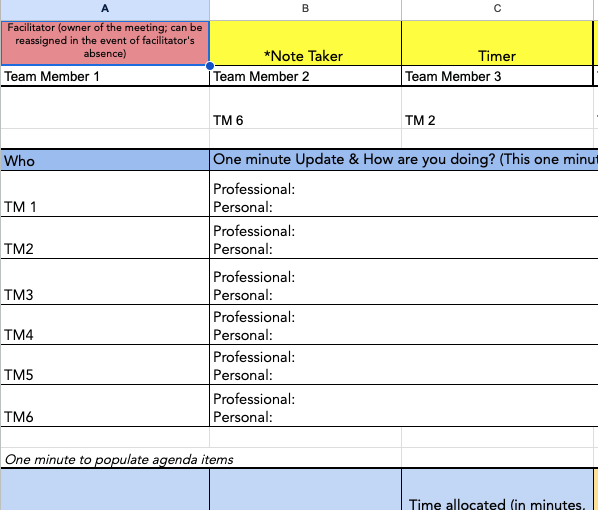Select the Time allocated (in minutes) cell
The image size is (598, 510).
point(497,490)
